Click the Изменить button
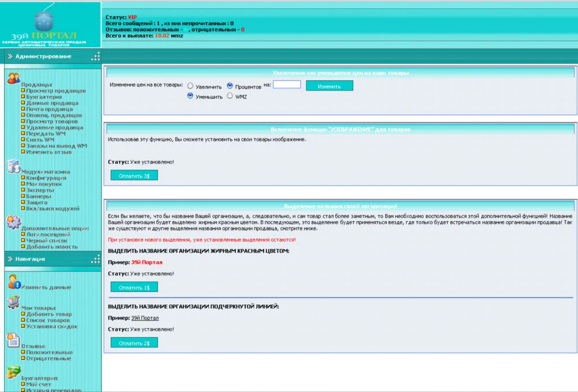 329,86
